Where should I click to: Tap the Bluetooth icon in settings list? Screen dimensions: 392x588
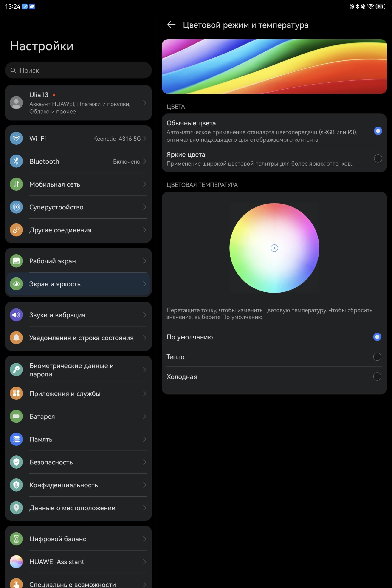click(x=16, y=161)
